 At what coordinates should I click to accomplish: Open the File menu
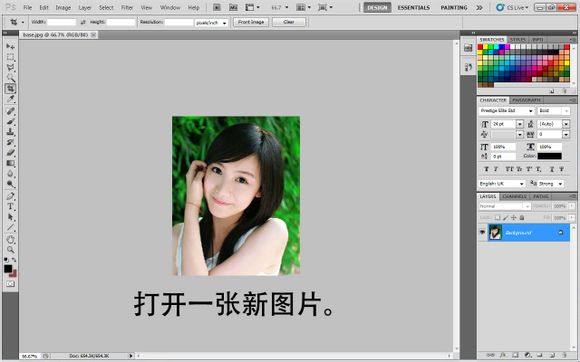pos(27,7)
